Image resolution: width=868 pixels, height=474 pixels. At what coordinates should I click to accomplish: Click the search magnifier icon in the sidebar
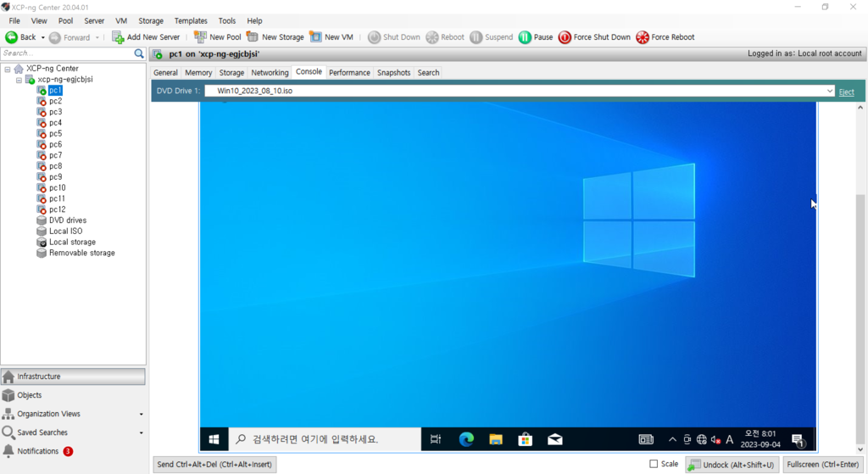(139, 53)
